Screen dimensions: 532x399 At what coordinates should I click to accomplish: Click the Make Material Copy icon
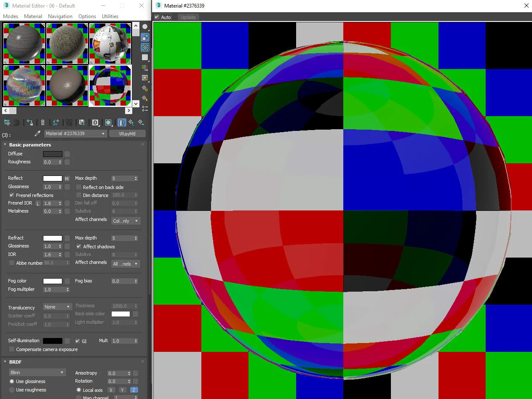[56, 122]
